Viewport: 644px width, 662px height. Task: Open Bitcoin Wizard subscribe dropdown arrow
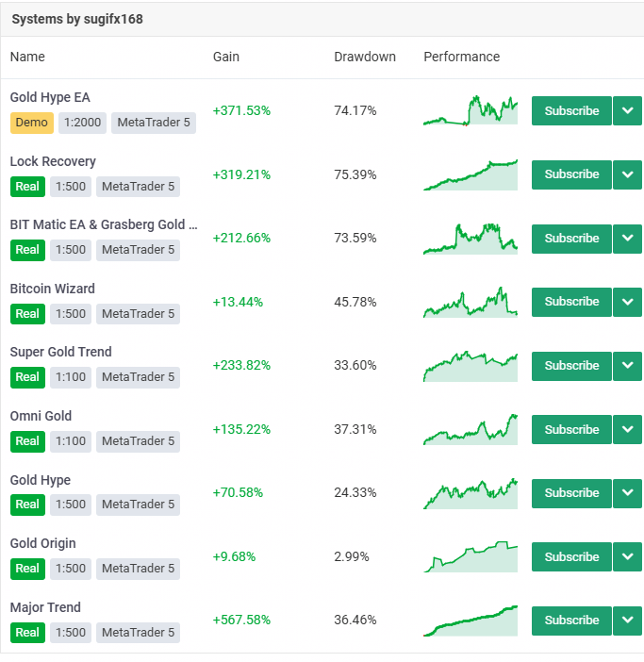[x=627, y=302]
